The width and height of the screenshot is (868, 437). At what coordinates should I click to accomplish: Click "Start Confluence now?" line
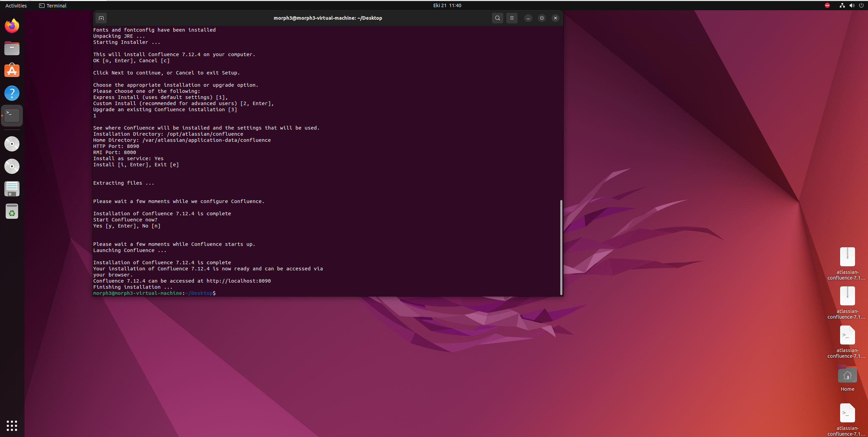pos(125,220)
